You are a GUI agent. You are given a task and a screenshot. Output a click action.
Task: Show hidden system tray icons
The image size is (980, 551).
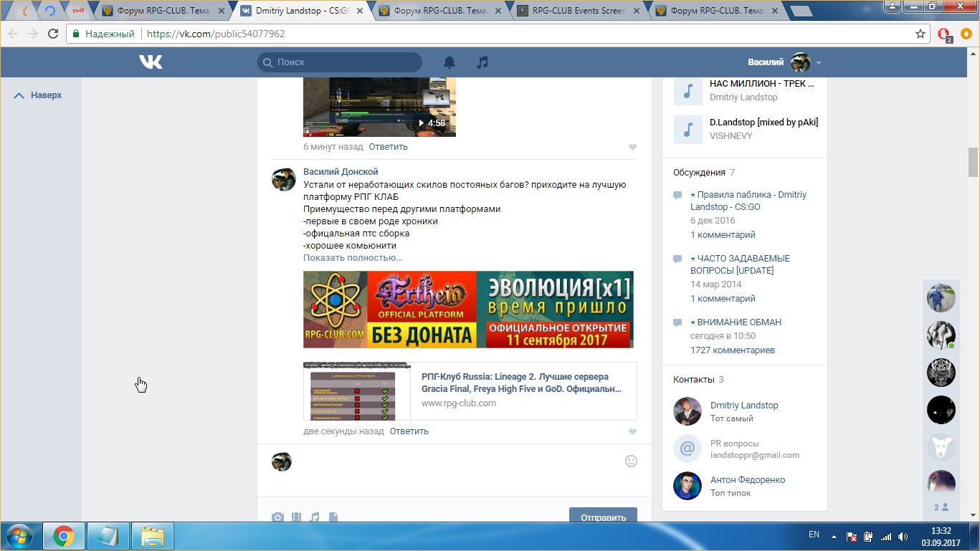pyautogui.click(x=834, y=536)
